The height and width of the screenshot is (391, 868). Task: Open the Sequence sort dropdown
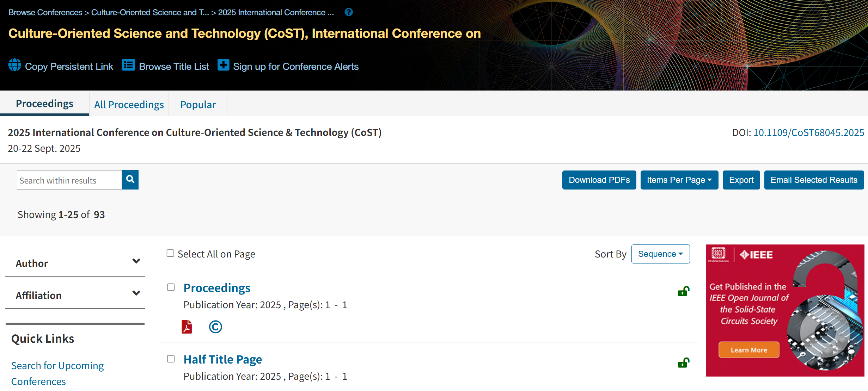tap(660, 254)
